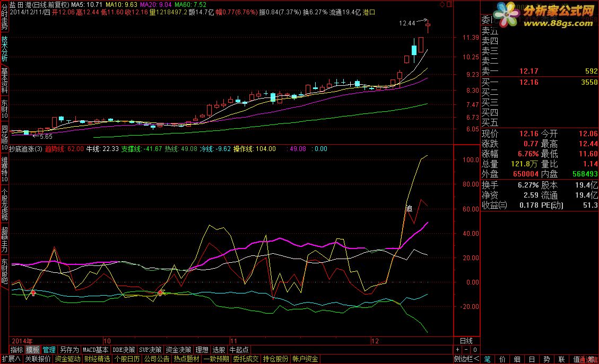
Task: Click the first red arrow buy signal
Action: (33, 293)
